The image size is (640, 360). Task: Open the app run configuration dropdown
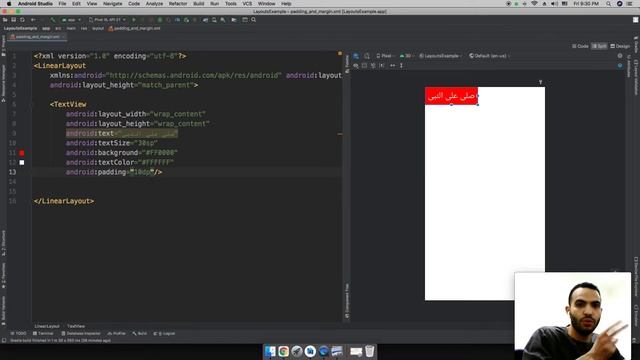(71, 20)
